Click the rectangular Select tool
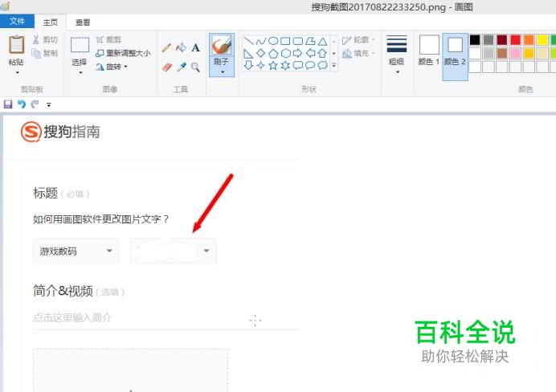Viewport: 556px width, 392px height. (x=80, y=45)
